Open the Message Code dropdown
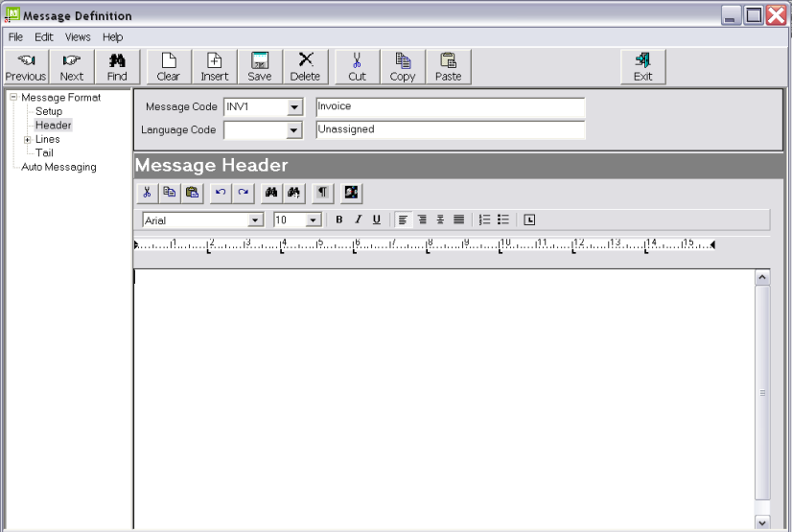The height and width of the screenshot is (532, 792). tap(294, 107)
